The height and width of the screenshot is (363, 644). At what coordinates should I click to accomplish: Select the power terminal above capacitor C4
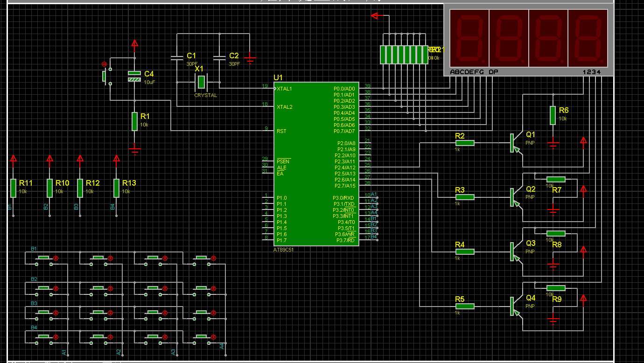point(134,44)
